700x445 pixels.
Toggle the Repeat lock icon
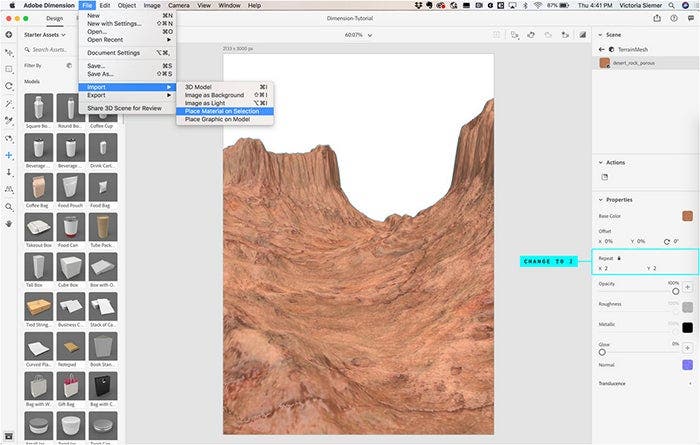(x=619, y=258)
